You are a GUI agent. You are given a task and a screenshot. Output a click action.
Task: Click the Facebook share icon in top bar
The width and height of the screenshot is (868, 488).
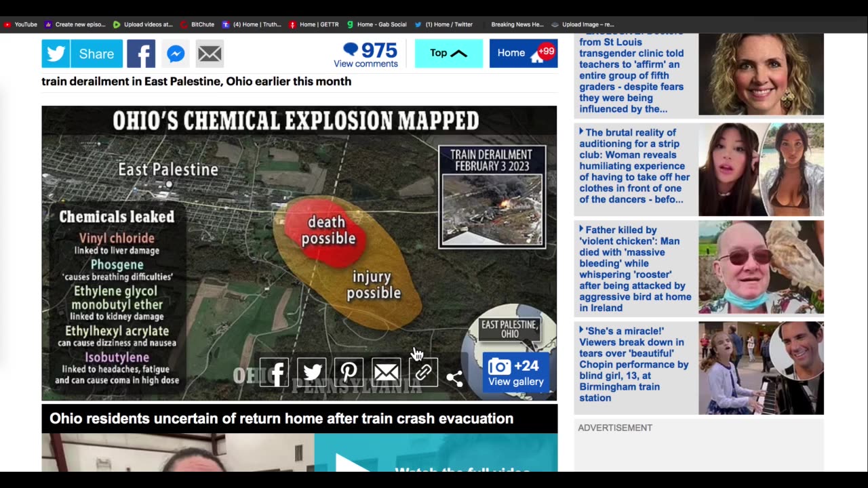tap(141, 54)
